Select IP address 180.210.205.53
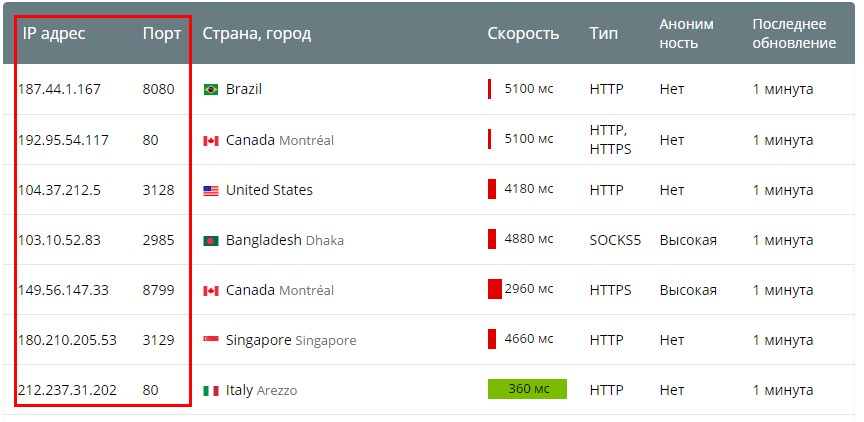Screen dimensions: 864x422 (x=67, y=340)
